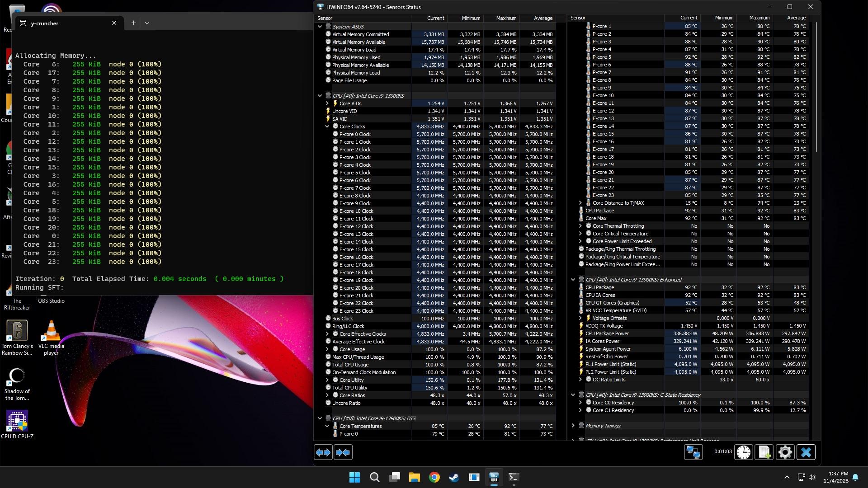Expand the Memory Timings group
This screenshot has width=868, height=488.
click(x=573, y=426)
